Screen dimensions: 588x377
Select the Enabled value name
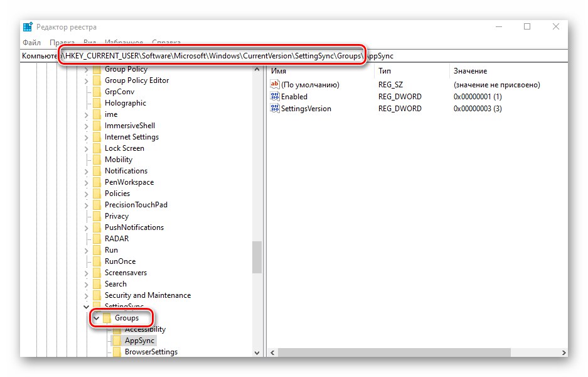pos(294,97)
